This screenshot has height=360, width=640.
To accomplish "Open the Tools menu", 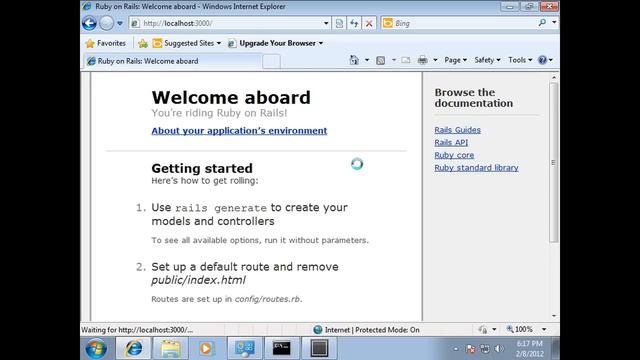I will tap(520, 60).
